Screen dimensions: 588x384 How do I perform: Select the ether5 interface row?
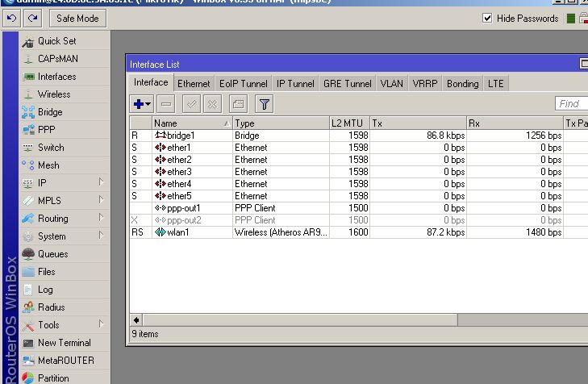[x=358, y=196]
